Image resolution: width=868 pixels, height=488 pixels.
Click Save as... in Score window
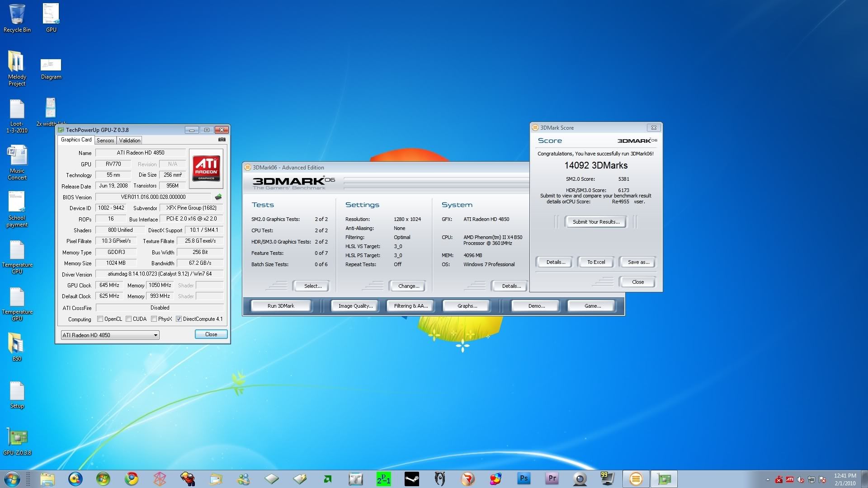point(638,262)
